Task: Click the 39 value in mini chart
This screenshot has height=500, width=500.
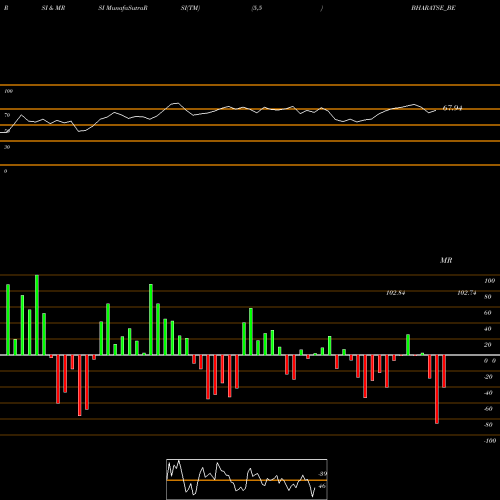Action: coord(323,474)
